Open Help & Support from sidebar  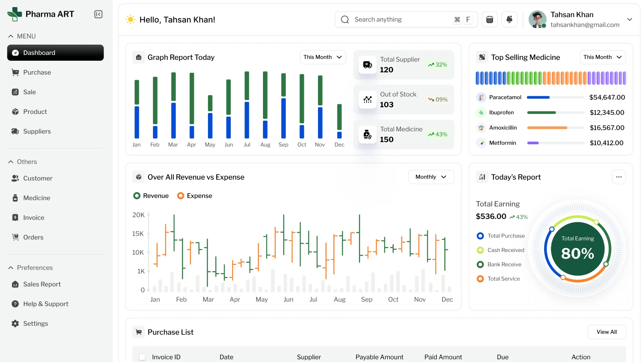(x=46, y=304)
